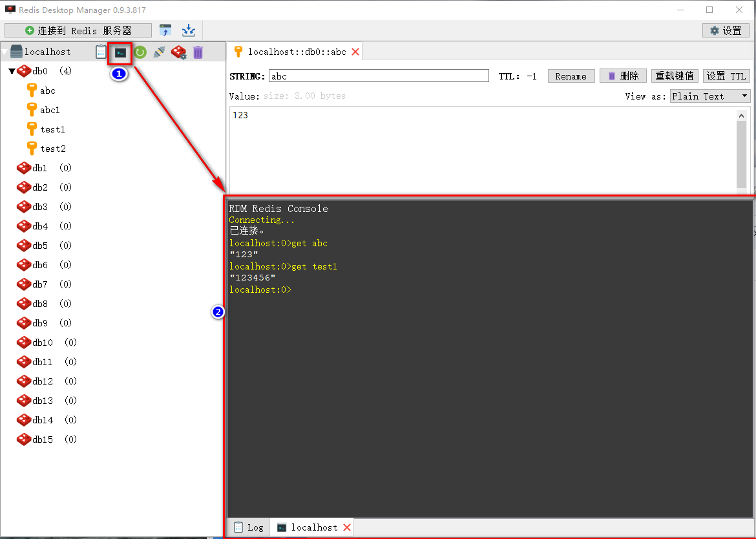
Task: Click the db10 database icon
Action: click(24, 343)
